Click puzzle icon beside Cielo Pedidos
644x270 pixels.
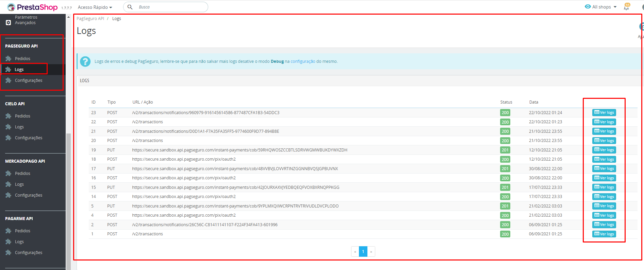[9, 116]
